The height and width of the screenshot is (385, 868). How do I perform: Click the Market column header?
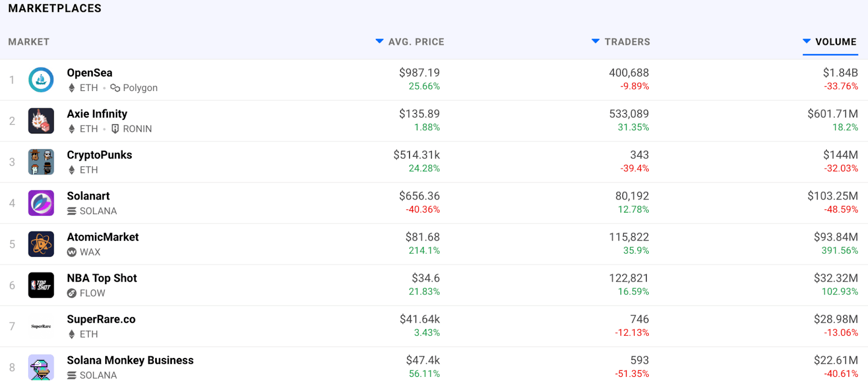[29, 42]
